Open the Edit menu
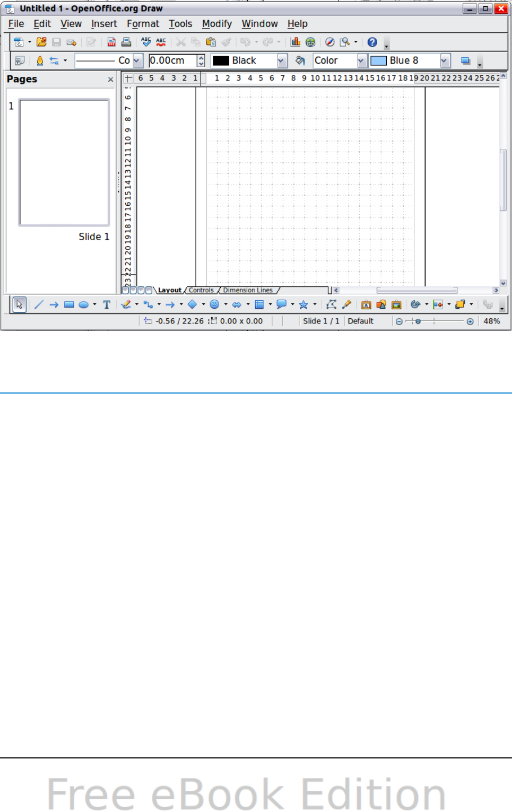Image resolution: width=512 pixels, height=812 pixels. click(x=42, y=24)
